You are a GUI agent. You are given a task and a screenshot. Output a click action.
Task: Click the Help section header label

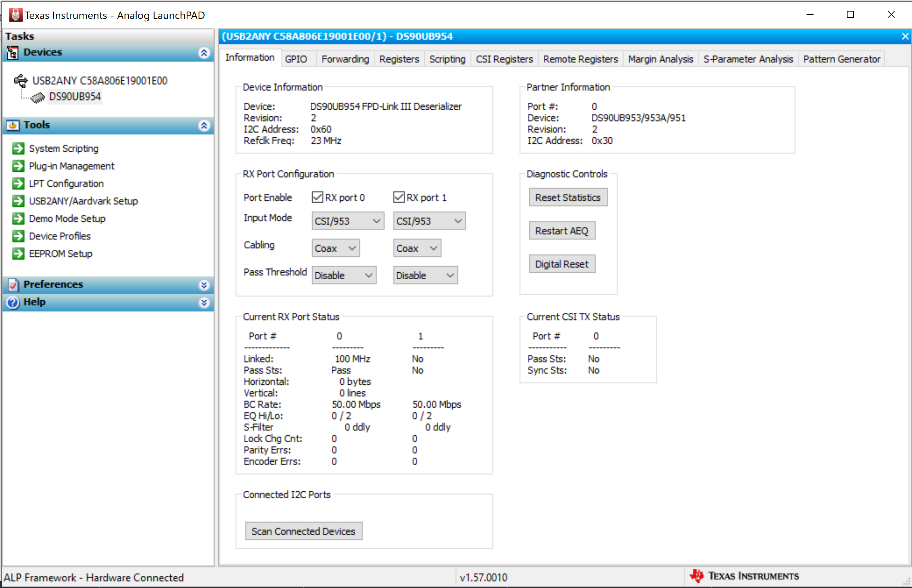point(35,302)
